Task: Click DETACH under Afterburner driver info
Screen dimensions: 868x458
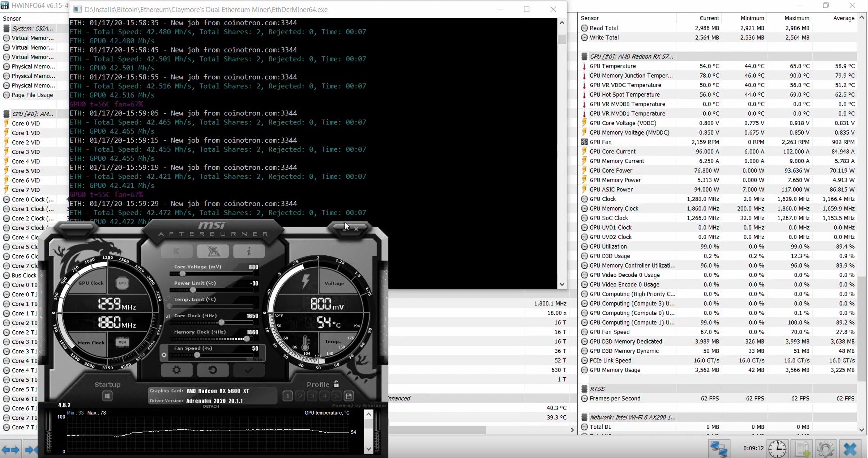Action: (211, 406)
